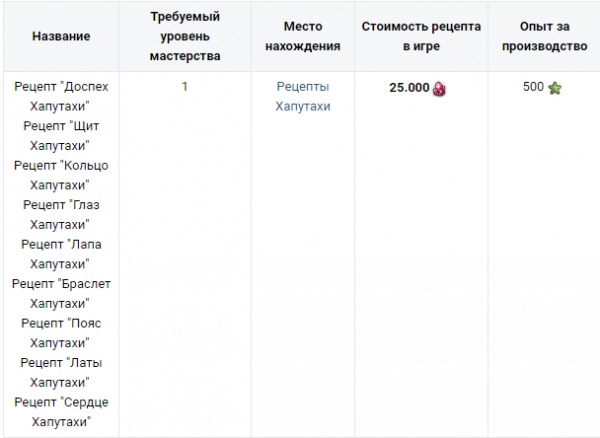Click the 500 experience value
Screen dimensions: 600x438
point(533,87)
